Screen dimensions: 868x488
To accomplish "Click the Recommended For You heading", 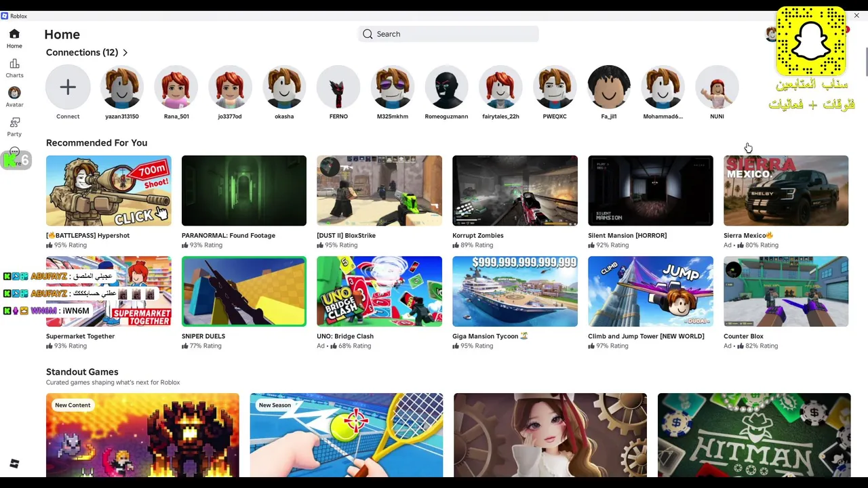I will point(96,142).
